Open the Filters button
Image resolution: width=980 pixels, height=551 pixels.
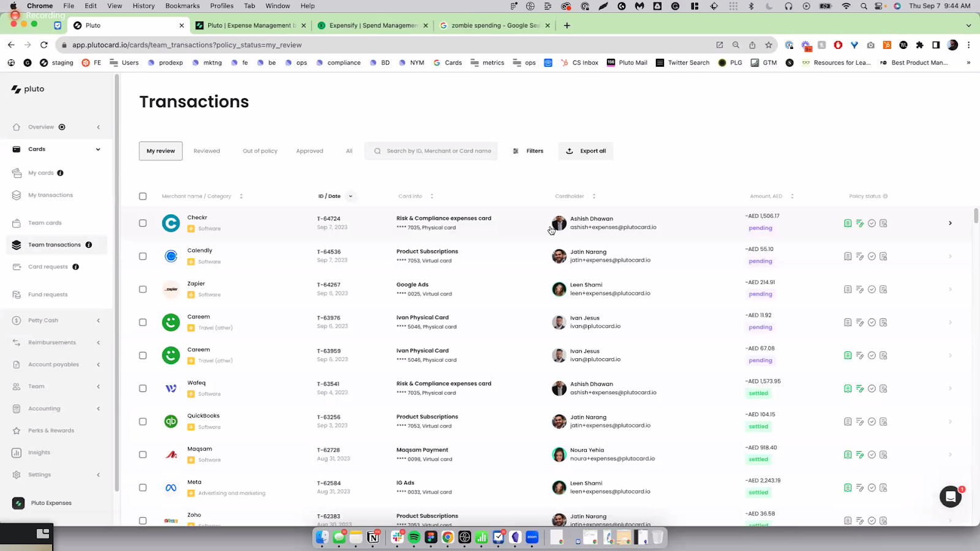(x=528, y=151)
